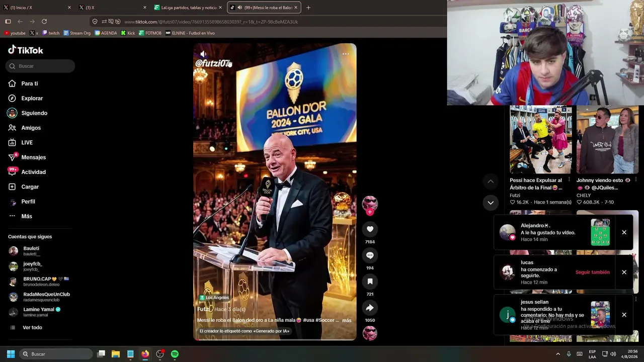The image size is (644, 362).
Task: Open Johnny viendo esto video thumbnail
Action: tap(607, 140)
